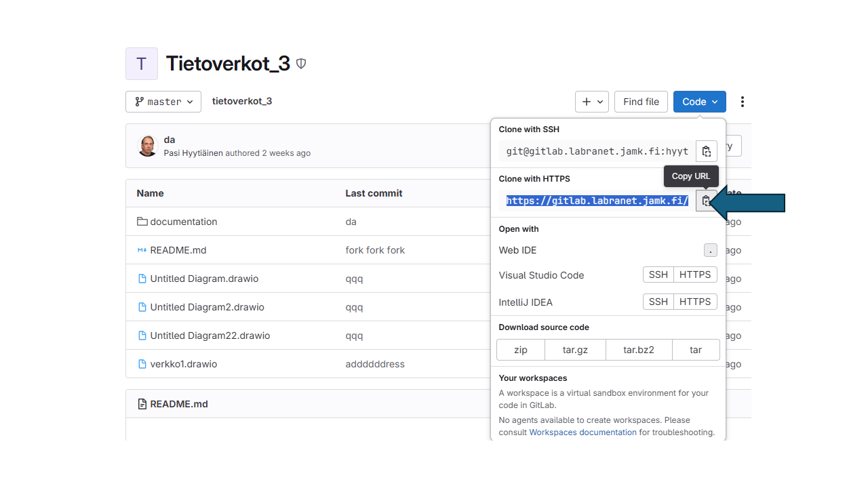Click Pasi Hyytiäinen's avatar photo

(148, 146)
